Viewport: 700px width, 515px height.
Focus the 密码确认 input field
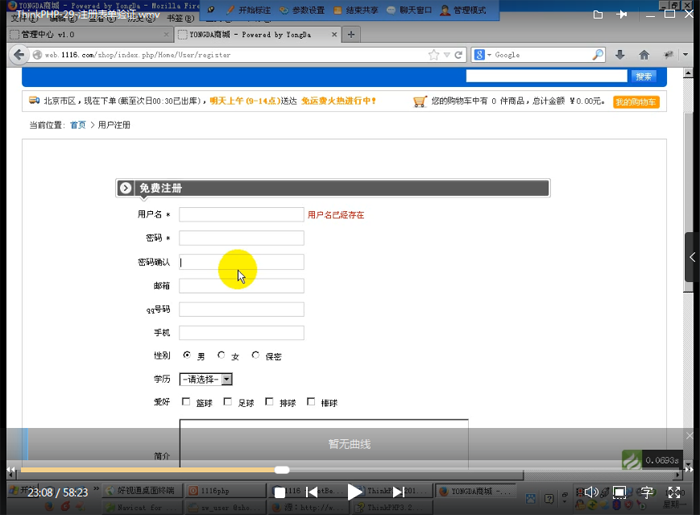242,262
